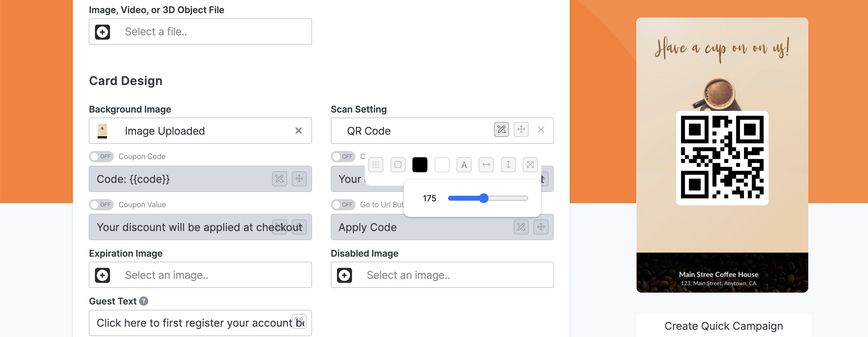Open style editor for the discount text field
The width and height of the screenshot is (868, 337).
279,227
